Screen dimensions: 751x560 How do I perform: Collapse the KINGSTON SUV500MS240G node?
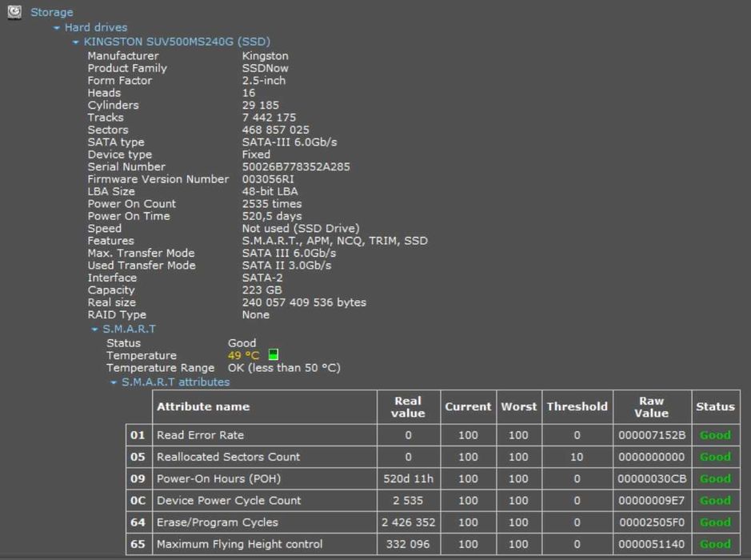[x=76, y=42]
